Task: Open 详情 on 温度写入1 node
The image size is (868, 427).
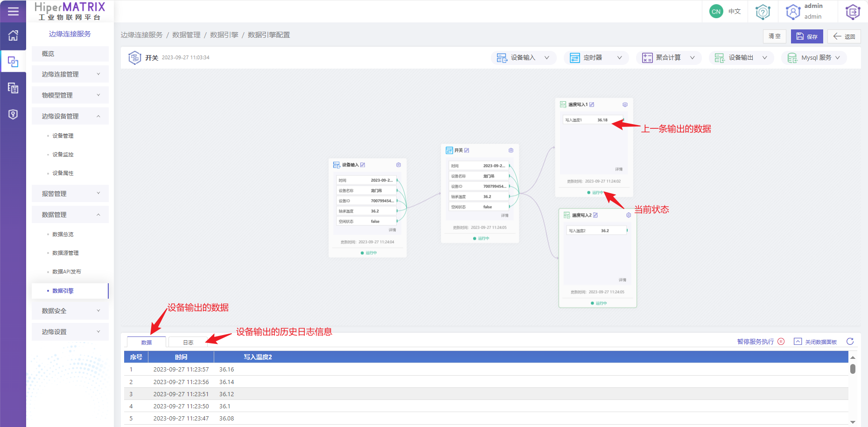Action: click(x=619, y=169)
